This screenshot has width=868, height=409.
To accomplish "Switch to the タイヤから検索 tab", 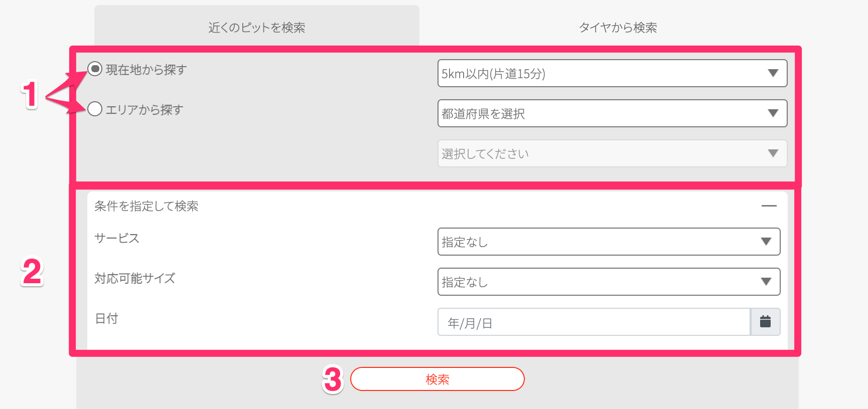I will click(618, 28).
